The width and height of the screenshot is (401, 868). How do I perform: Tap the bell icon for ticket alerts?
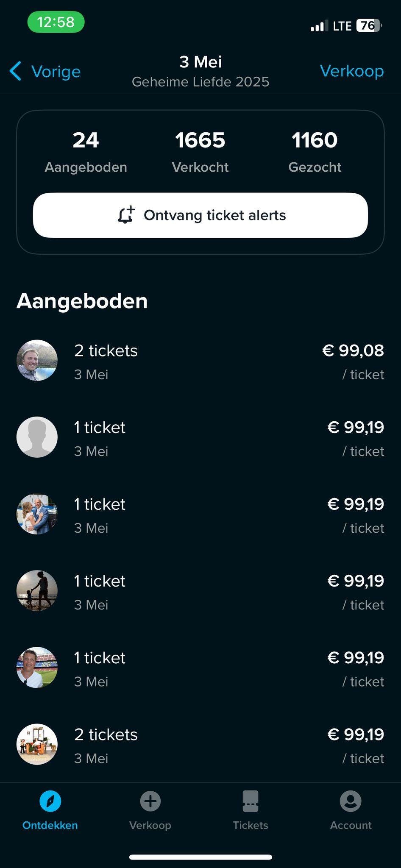126,215
